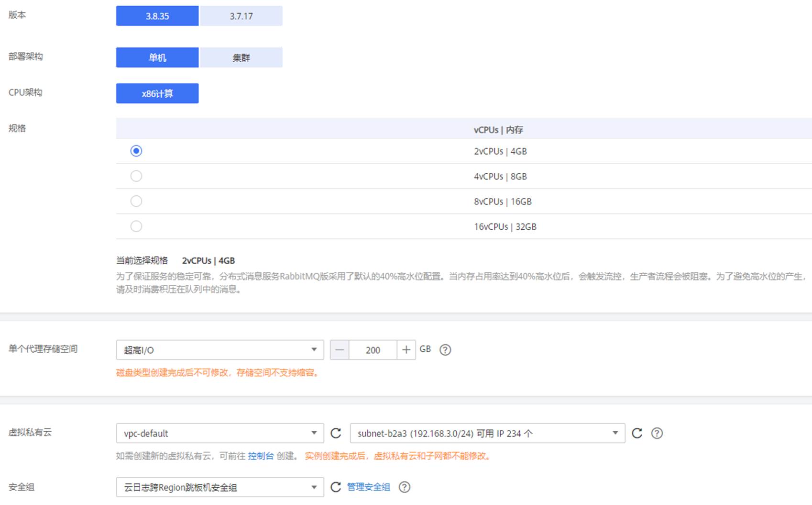Decrease storage with the minus stepper
Screen dimensions: 812x505
(x=340, y=350)
